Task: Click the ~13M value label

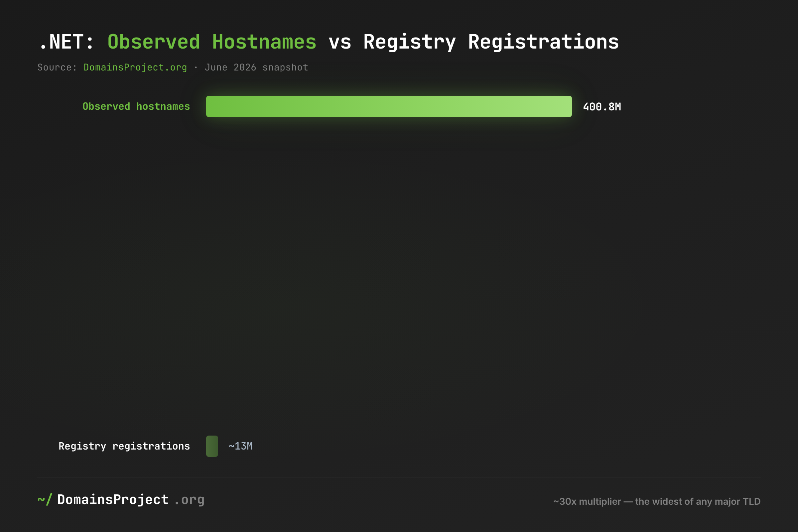Action: pyautogui.click(x=240, y=446)
